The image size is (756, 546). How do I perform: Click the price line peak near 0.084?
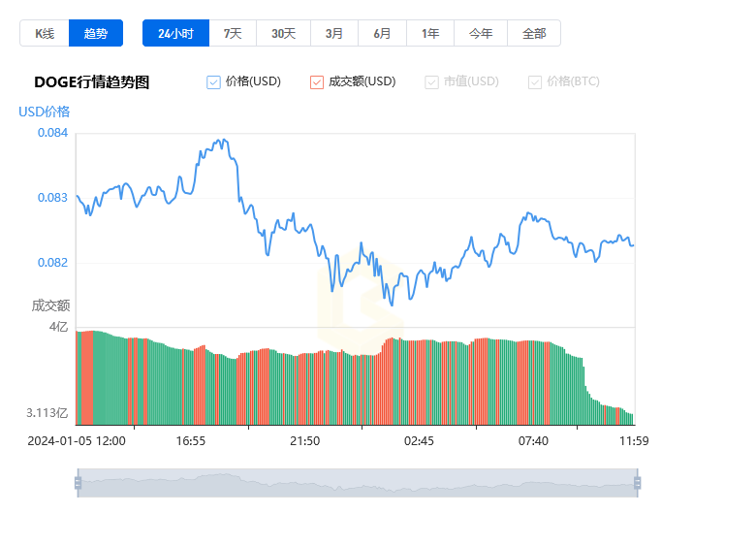tap(221, 141)
